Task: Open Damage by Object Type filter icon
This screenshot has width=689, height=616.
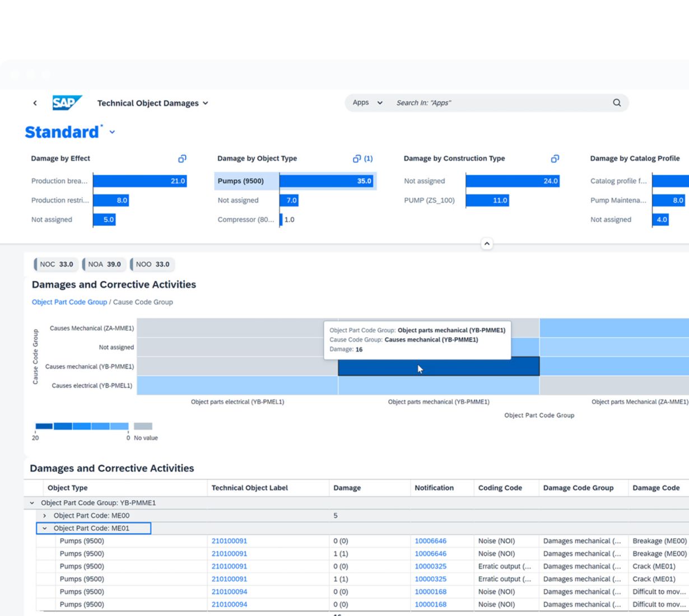Action: pyautogui.click(x=357, y=159)
